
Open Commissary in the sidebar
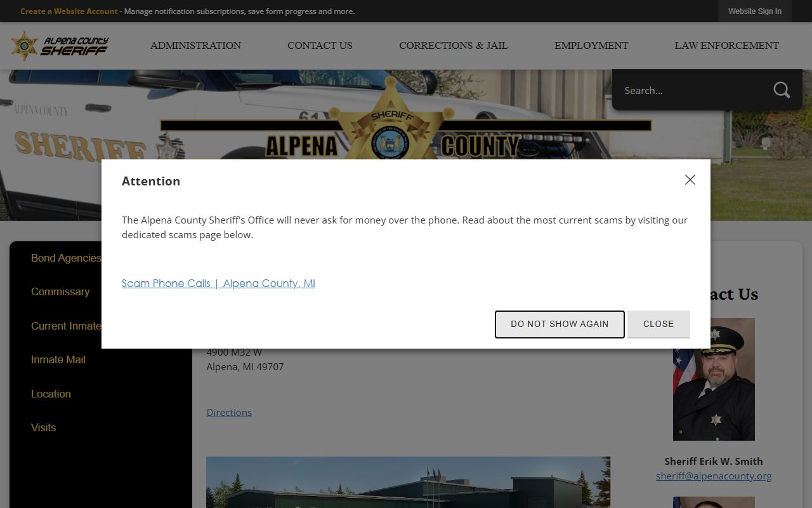point(60,291)
